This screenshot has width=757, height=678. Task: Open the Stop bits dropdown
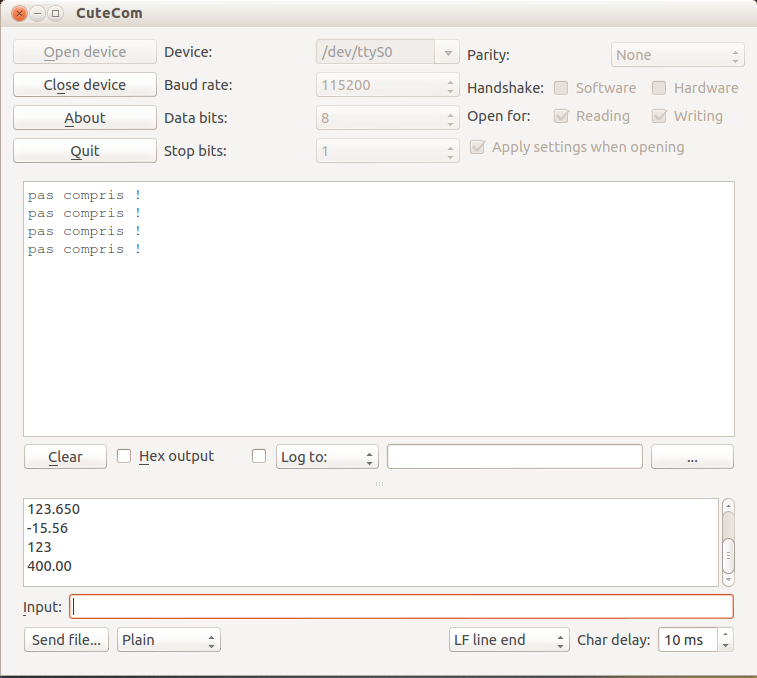coord(388,151)
